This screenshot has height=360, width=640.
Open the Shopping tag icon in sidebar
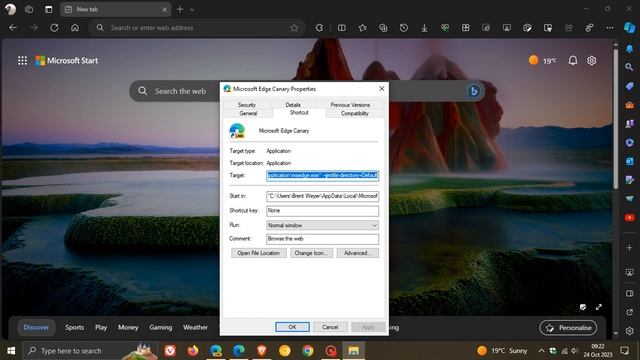tap(629, 86)
